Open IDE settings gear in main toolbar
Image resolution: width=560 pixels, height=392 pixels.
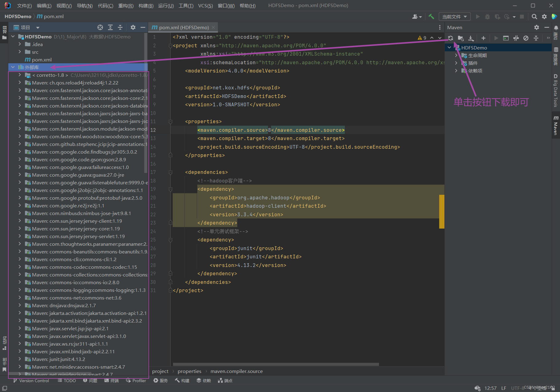pos(544,17)
